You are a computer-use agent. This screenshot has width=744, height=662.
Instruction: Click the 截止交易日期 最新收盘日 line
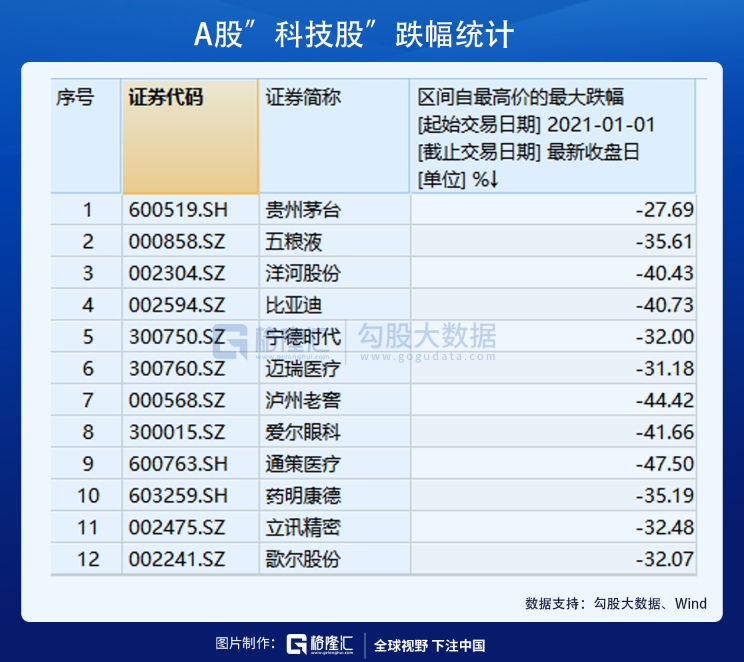pos(529,152)
